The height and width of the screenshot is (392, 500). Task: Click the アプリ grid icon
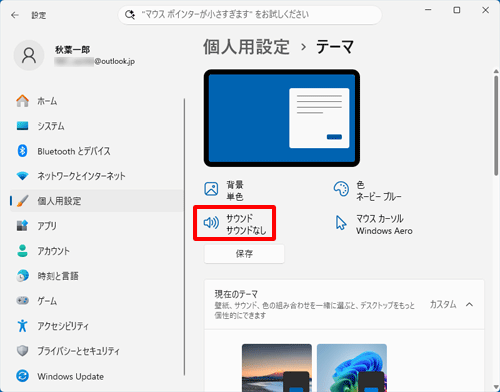pyautogui.click(x=22, y=226)
